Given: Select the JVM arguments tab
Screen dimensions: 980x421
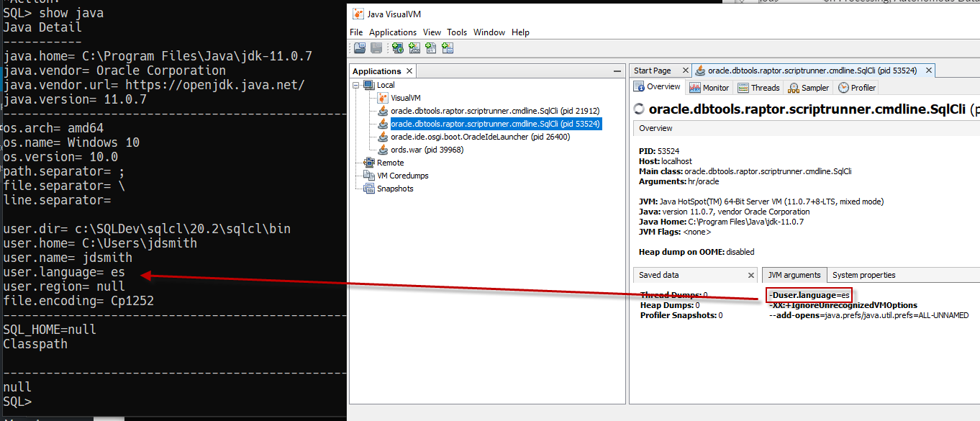Looking at the screenshot, I should [x=794, y=275].
